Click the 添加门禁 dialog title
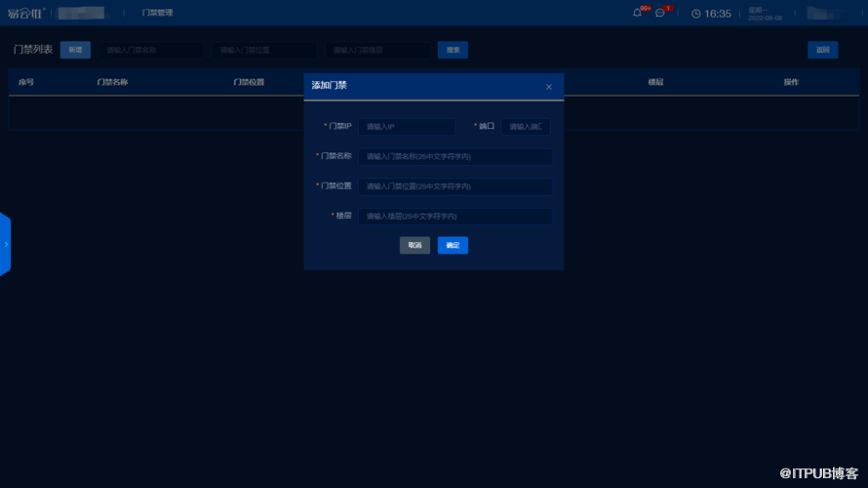The image size is (868, 488). [329, 85]
